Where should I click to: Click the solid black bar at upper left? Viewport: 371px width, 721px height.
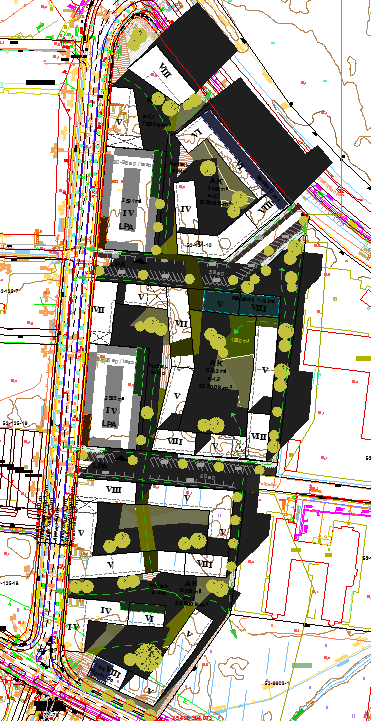pos(40,82)
